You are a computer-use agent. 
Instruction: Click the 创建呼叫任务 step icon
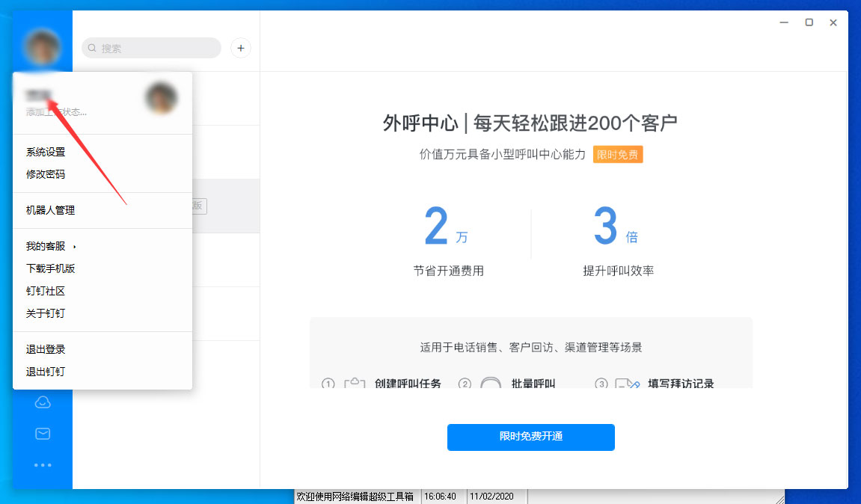[x=355, y=382]
